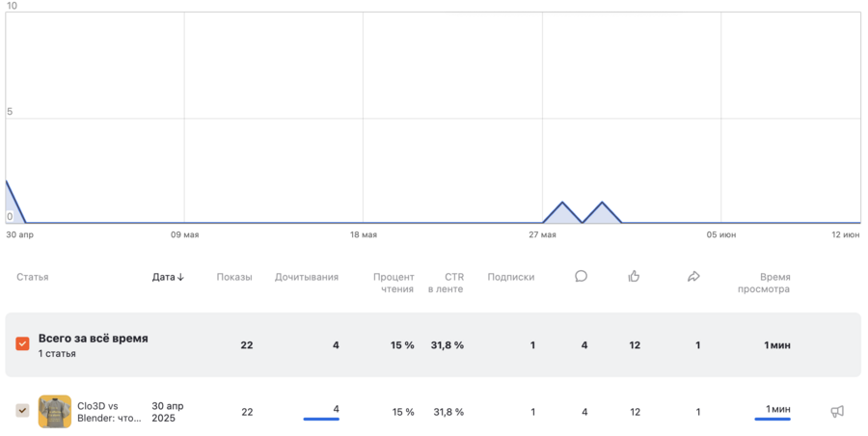The height and width of the screenshot is (436, 868).
Task: Sort by 'Показы' column header
Action: click(x=234, y=278)
